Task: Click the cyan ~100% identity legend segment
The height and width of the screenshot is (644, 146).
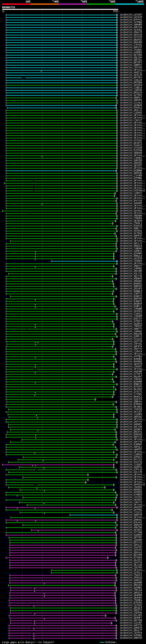Action: click(130, 4)
